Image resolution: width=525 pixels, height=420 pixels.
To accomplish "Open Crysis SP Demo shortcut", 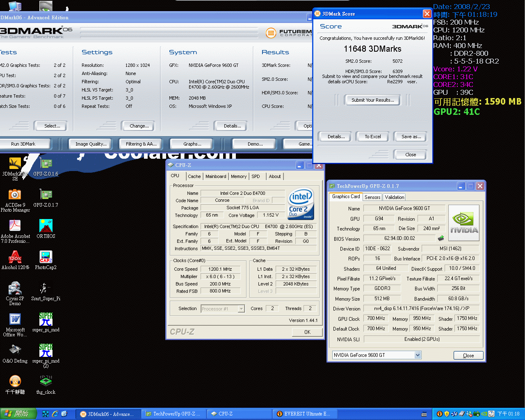I will 15,289.
